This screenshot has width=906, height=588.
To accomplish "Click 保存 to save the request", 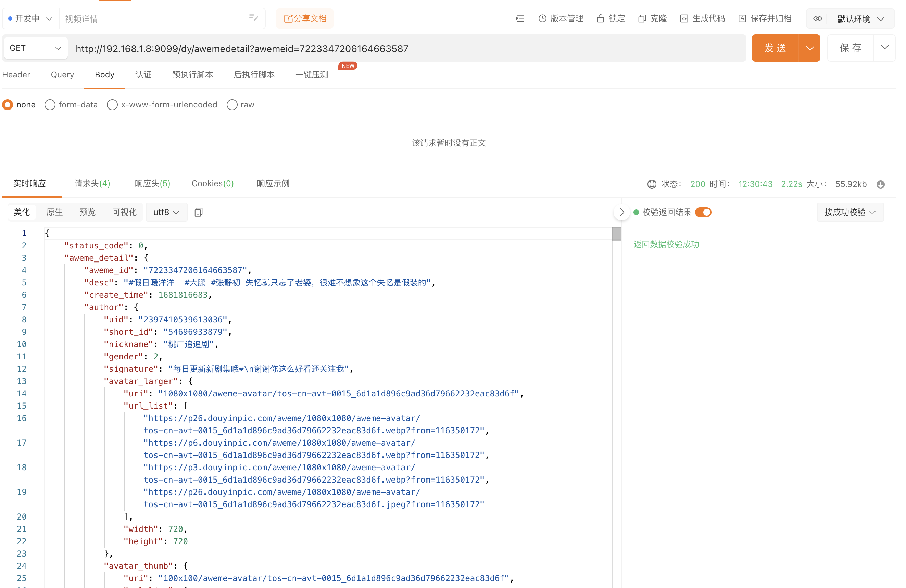I will [851, 48].
